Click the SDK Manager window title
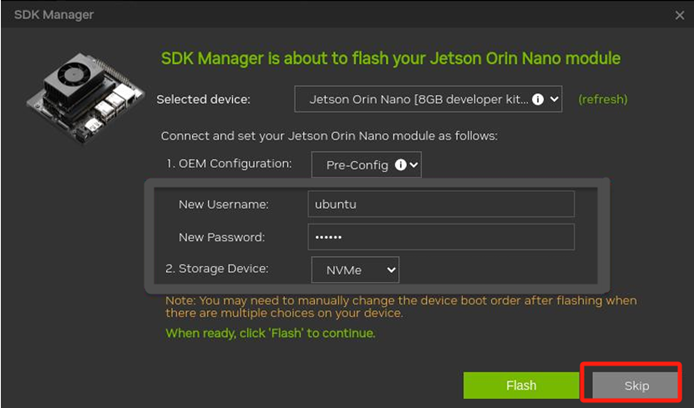This screenshot has height=408, width=694. (x=54, y=15)
